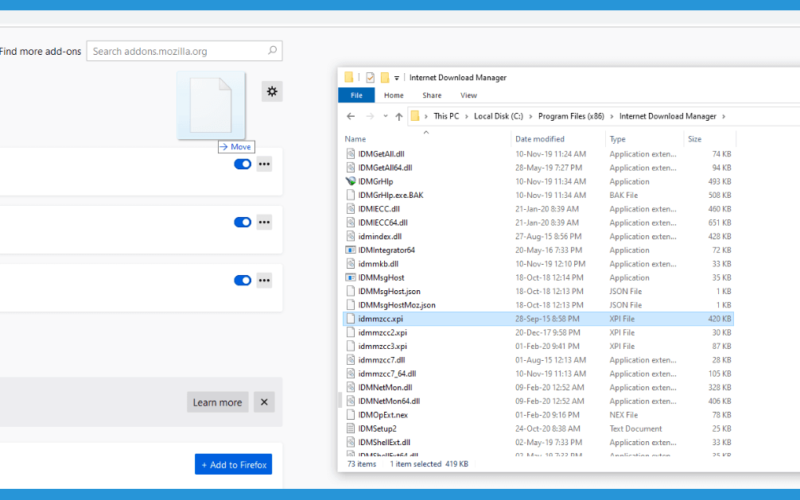Click the IDMMsgHost.json file icon

(351, 291)
